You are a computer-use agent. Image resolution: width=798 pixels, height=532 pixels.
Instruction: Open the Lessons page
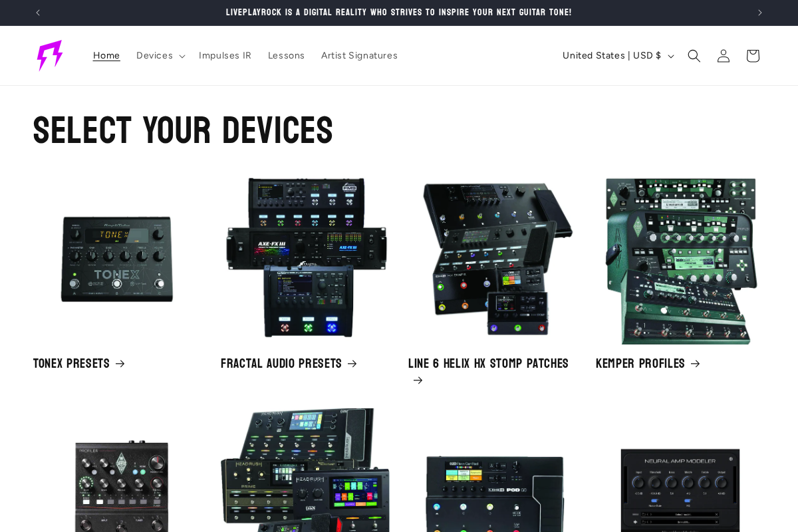click(286, 56)
